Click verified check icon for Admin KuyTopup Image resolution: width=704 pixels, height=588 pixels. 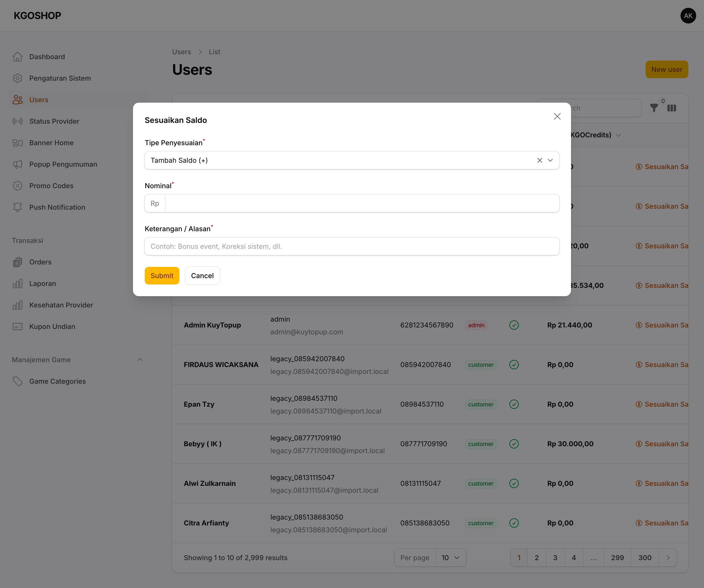pyautogui.click(x=514, y=325)
